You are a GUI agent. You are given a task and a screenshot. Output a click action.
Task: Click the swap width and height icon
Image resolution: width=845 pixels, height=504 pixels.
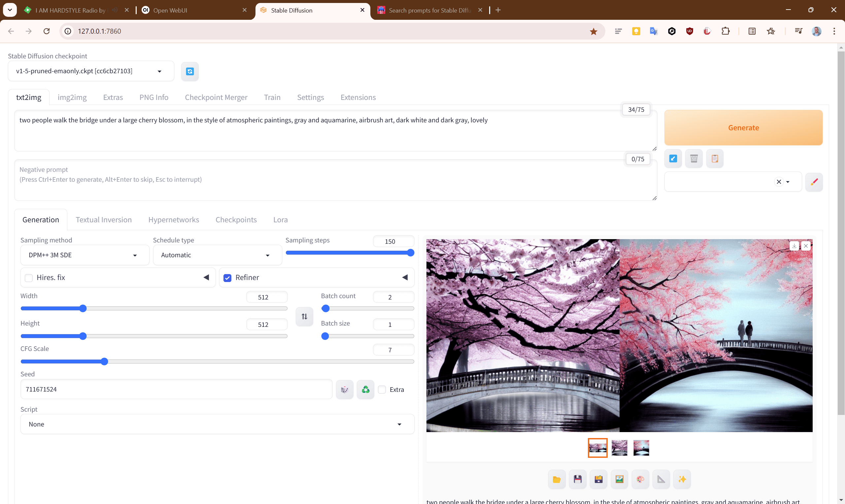(x=304, y=317)
